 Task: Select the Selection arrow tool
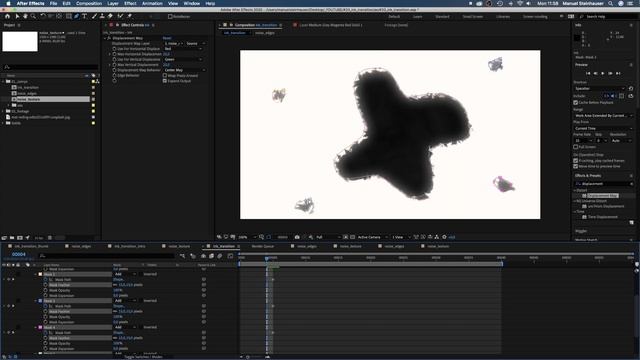point(17,16)
